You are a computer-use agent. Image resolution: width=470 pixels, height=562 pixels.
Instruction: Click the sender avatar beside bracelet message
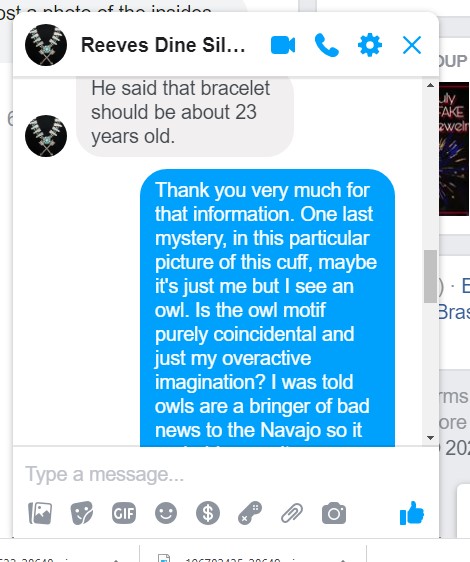coord(46,136)
